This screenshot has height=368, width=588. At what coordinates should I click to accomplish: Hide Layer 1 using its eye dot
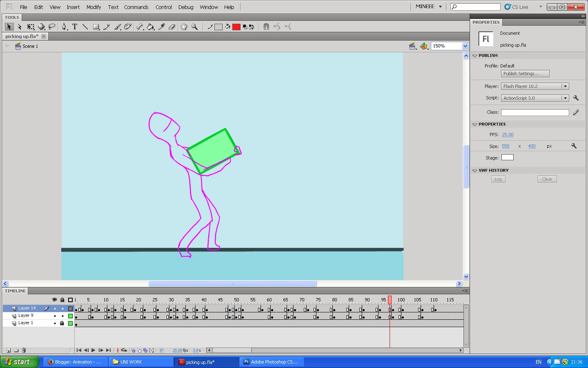click(x=55, y=323)
